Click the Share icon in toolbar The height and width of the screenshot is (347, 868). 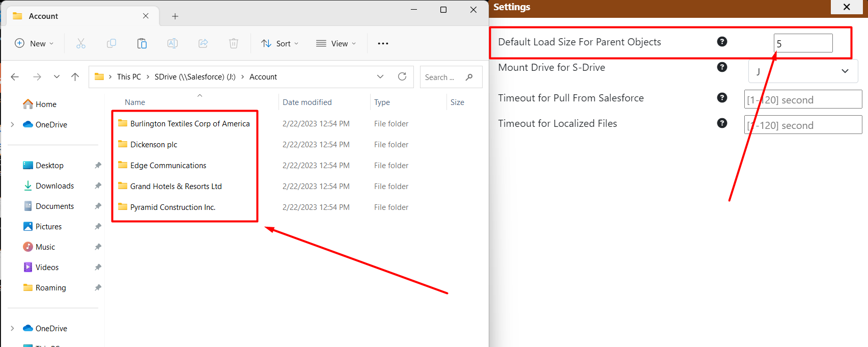[203, 43]
